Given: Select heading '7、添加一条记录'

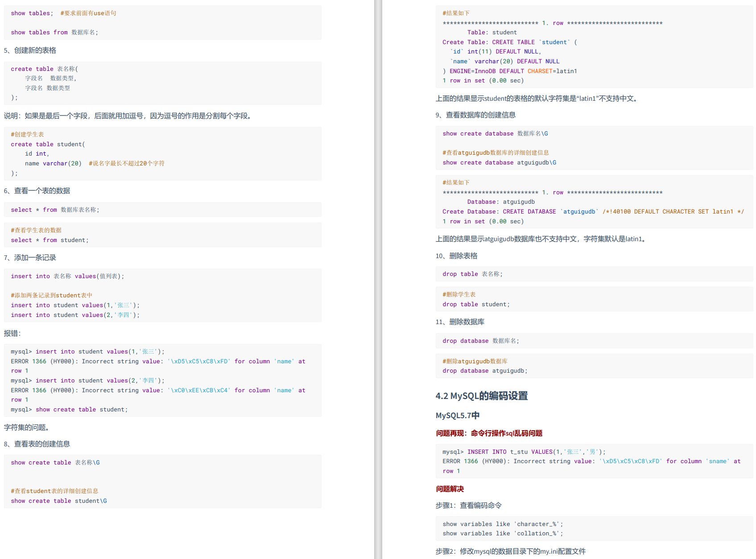Looking at the screenshot, I should pos(30,258).
